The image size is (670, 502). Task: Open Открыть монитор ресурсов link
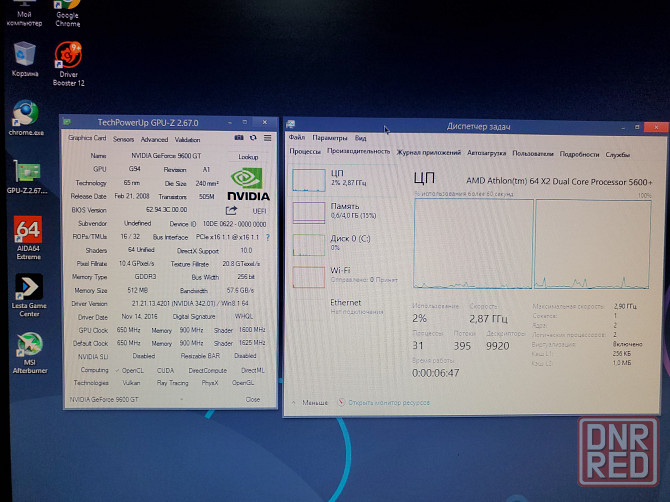click(389, 402)
